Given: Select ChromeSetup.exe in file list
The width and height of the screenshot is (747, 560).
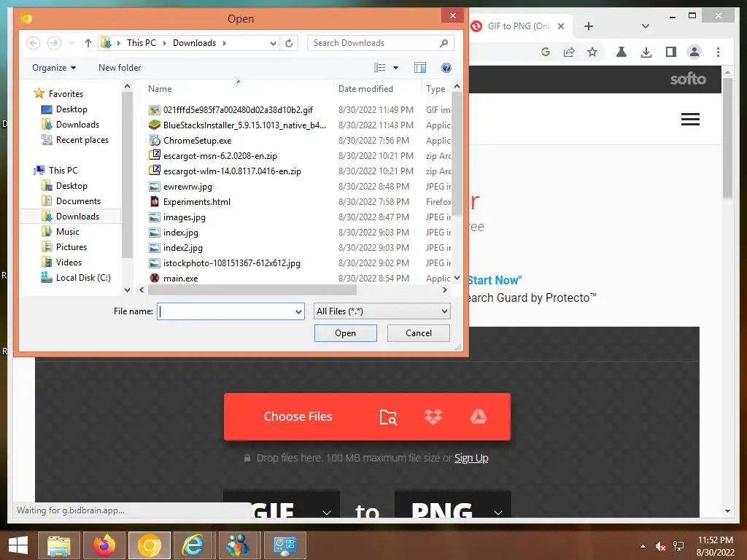Looking at the screenshot, I should 197,141.
